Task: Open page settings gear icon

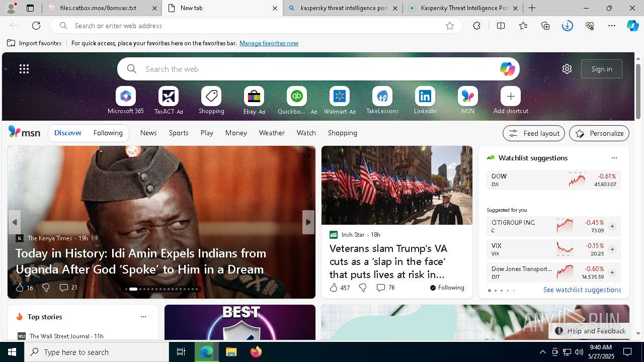Action: pos(567,69)
